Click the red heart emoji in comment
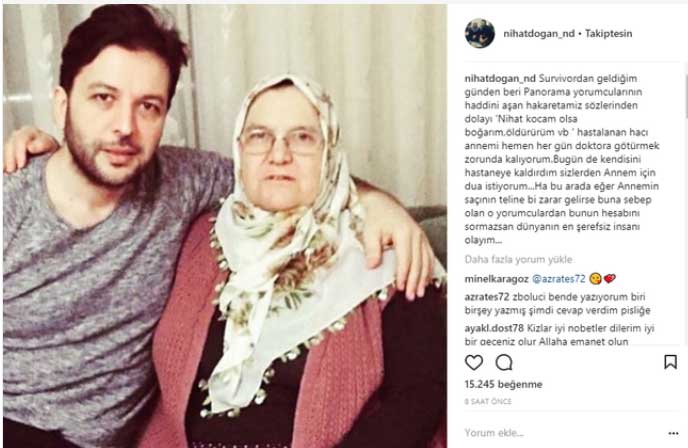The width and height of the screenshot is (688, 448). point(609,278)
